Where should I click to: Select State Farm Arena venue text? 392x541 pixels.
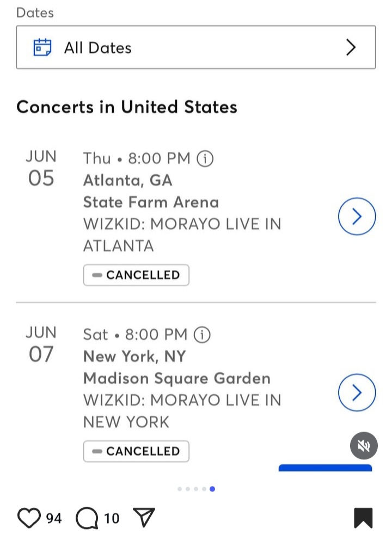[x=151, y=202]
